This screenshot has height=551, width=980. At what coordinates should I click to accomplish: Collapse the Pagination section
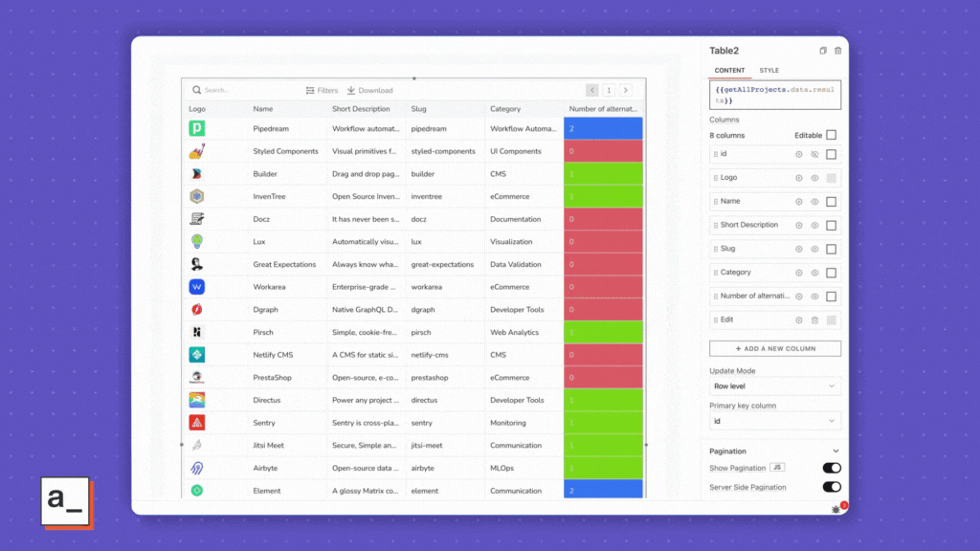(835, 452)
